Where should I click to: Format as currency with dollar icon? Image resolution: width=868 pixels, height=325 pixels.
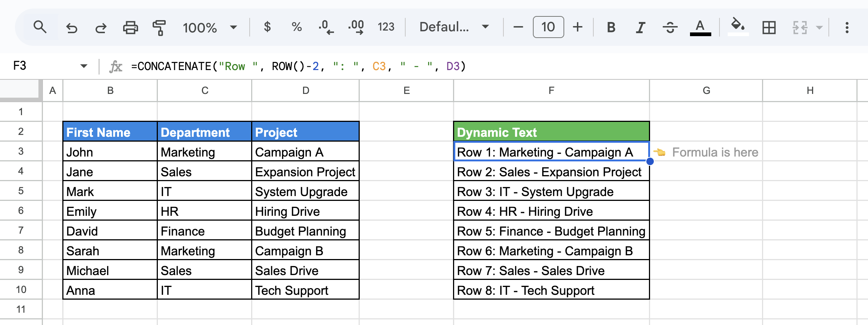coord(267,27)
